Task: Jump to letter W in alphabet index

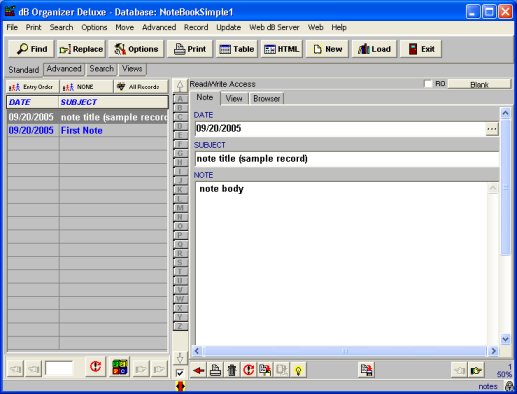Action: [180, 299]
